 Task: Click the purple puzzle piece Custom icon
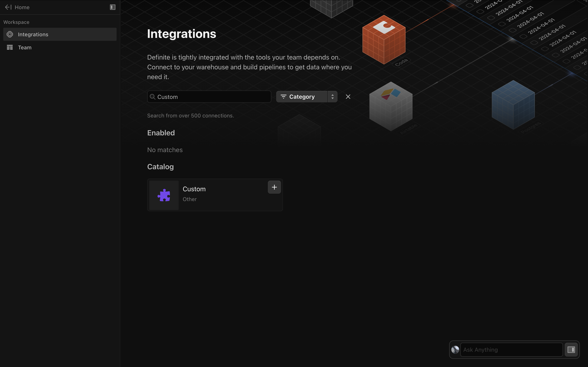pos(164,195)
